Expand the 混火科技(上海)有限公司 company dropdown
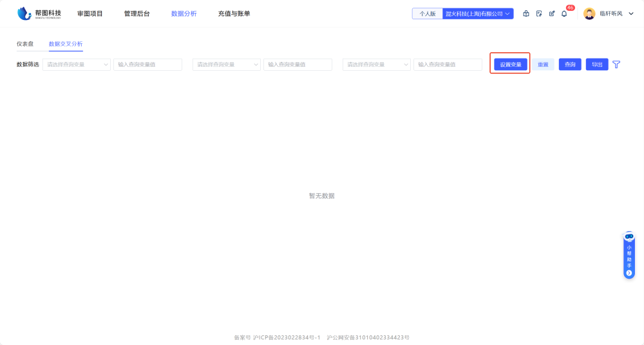The height and width of the screenshot is (345, 644). (478, 14)
